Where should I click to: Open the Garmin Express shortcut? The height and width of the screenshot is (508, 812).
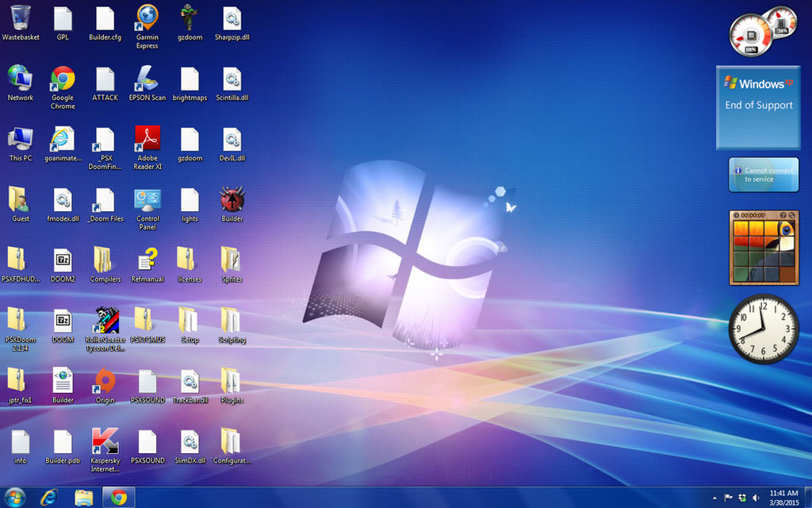(147, 26)
